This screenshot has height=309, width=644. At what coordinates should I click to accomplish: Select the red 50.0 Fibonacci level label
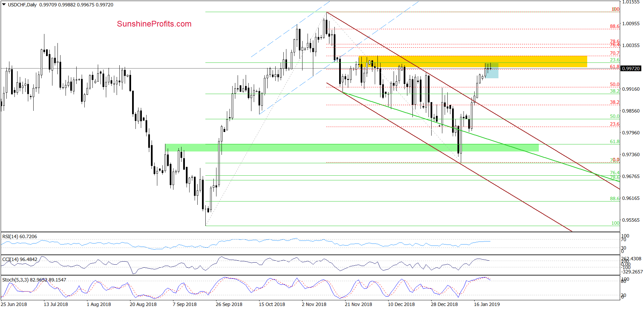point(615,84)
